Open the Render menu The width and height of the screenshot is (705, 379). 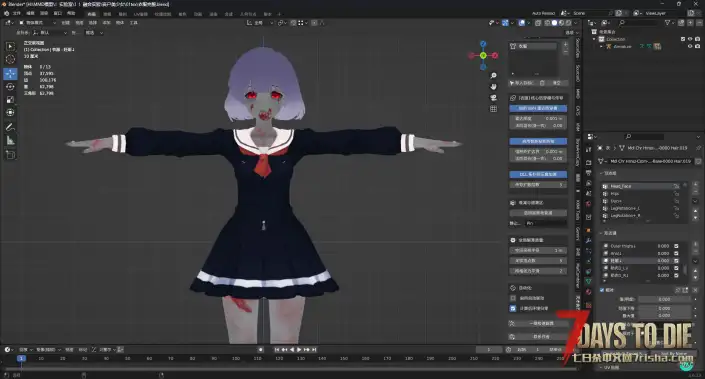pyautogui.click(x=44, y=13)
